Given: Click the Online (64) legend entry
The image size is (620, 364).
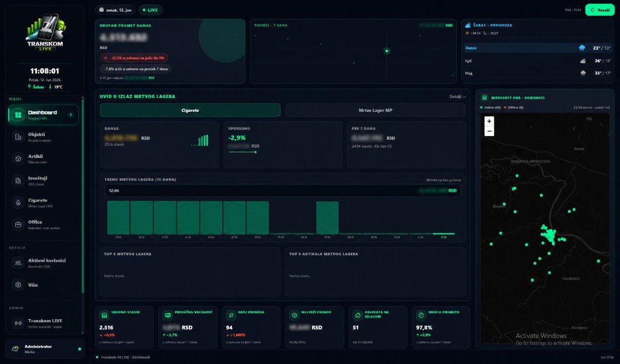Looking at the screenshot, I should pos(490,108).
